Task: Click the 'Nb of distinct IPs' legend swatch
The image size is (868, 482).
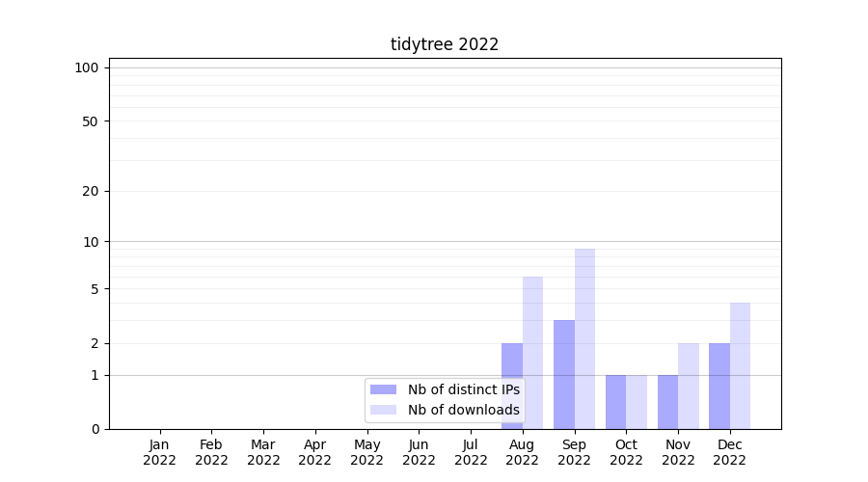Action: click(x=383, y=389)
